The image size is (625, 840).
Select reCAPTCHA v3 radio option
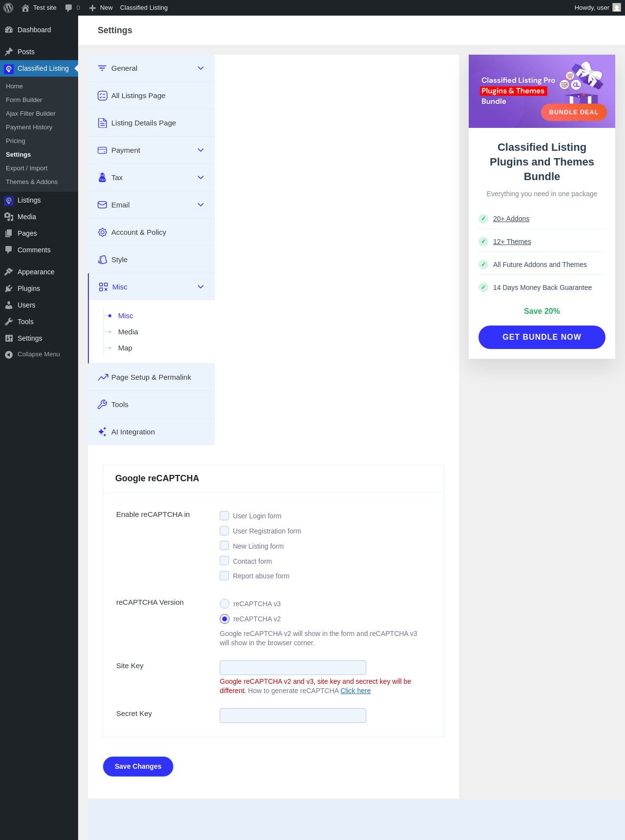pos(225,604)
